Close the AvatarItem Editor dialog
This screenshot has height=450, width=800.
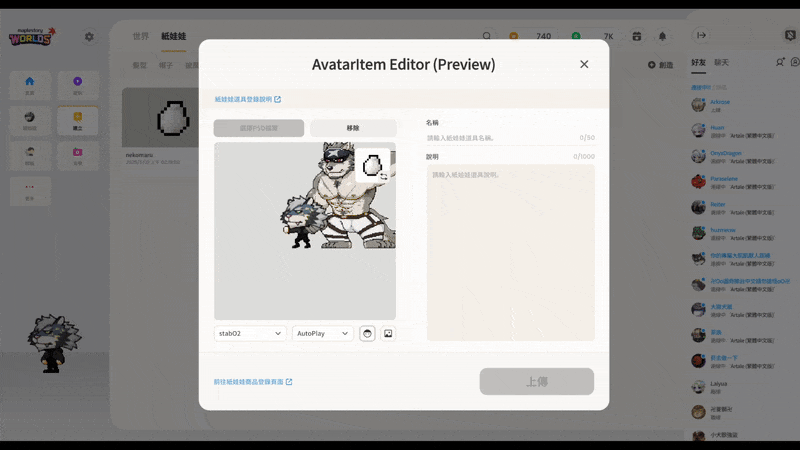584,64
